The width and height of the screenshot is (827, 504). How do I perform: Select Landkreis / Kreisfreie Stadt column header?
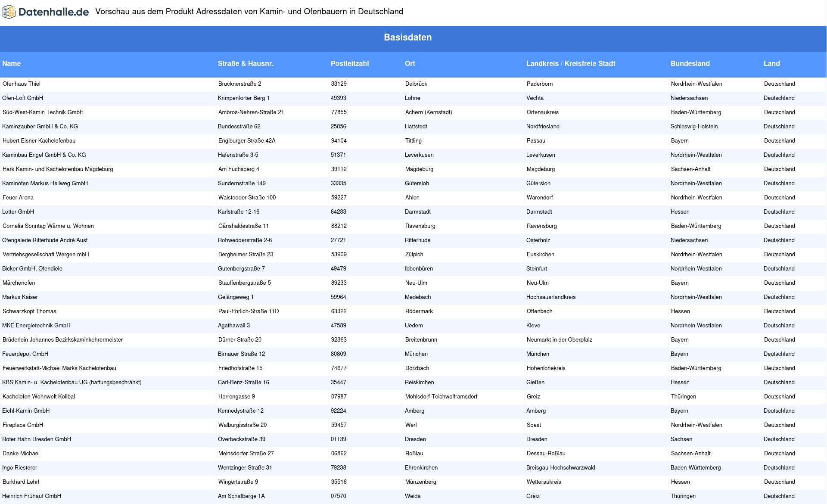tap(571, 63)
